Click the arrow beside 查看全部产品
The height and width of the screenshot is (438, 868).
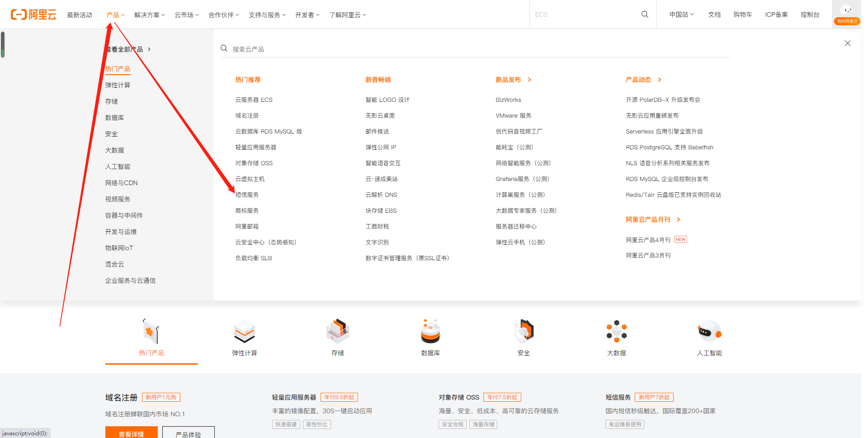click(x=149, y=49)
